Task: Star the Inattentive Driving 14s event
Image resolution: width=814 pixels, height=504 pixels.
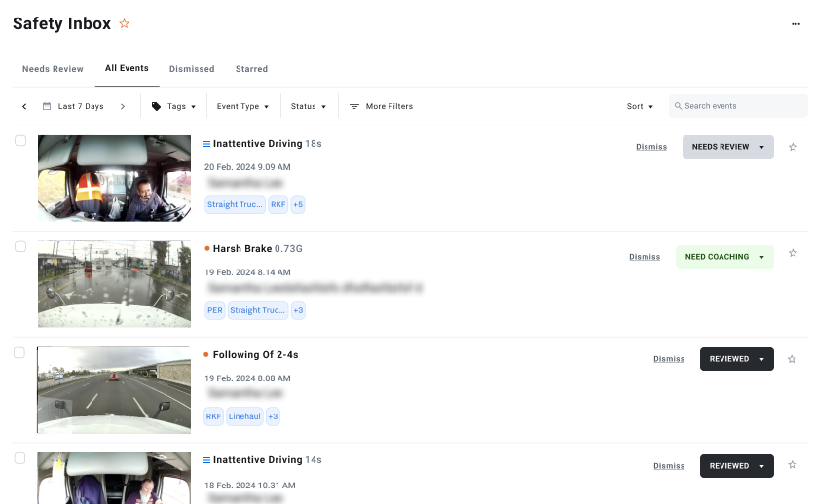Action: [x=793, y=464]
